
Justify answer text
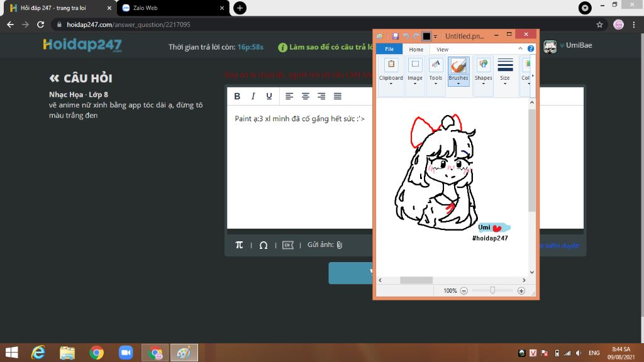click(x=337, y=96)
